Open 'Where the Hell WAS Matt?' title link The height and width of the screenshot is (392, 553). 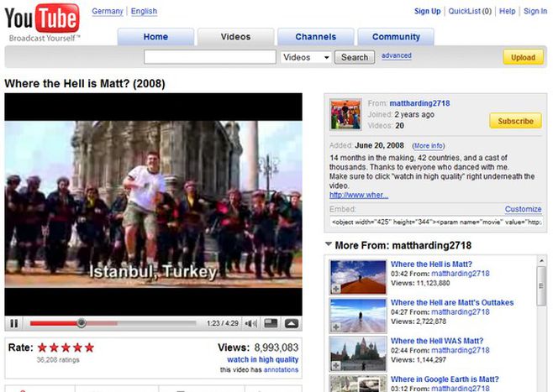click(437, 341)
